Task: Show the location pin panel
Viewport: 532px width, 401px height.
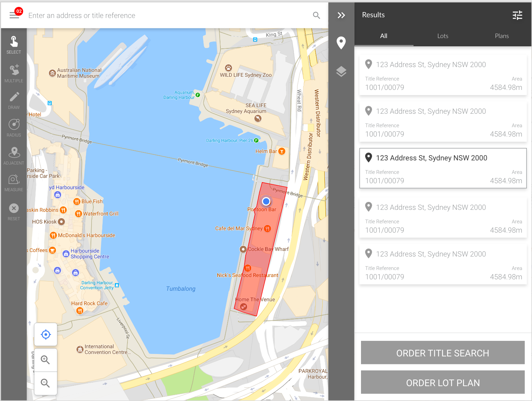Action: (x=341, y=43)
